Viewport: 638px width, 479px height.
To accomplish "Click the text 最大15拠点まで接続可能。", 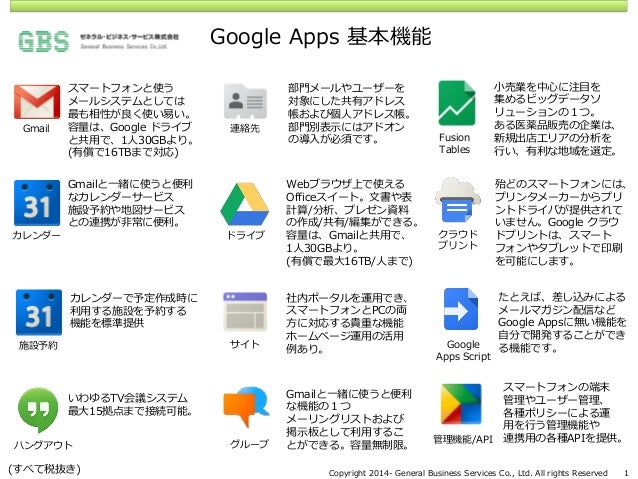I will pyautogui.click(x=130, y=411).
